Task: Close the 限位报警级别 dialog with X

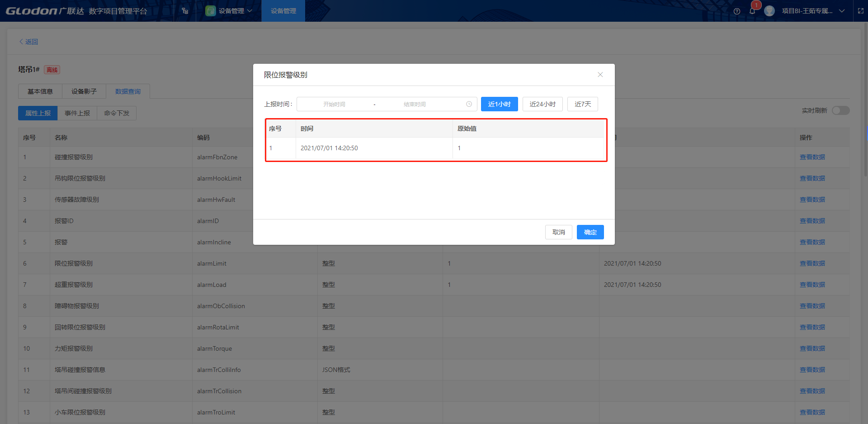Action: pyautogui.click(x=600, y=75)
